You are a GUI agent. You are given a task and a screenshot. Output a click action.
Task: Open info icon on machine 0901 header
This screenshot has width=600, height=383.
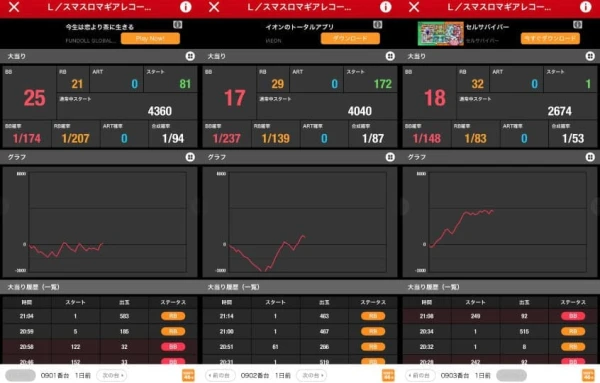click(x=186, y=7)
